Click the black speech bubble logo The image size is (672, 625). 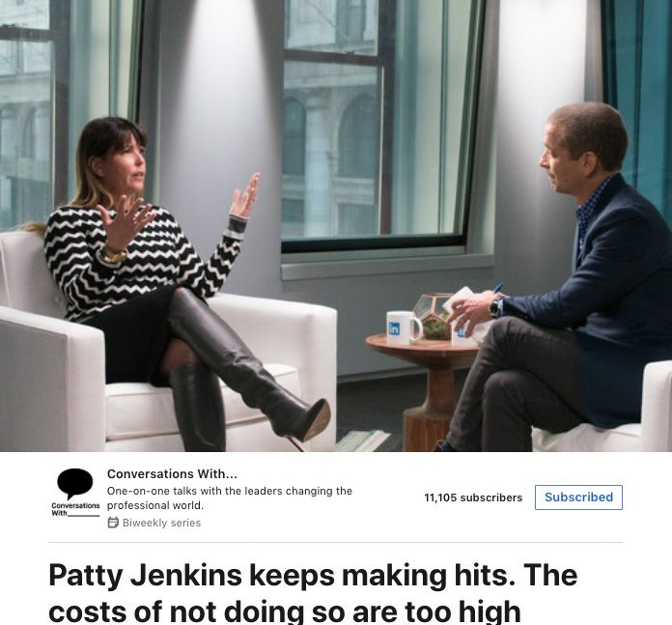point(75,484)
